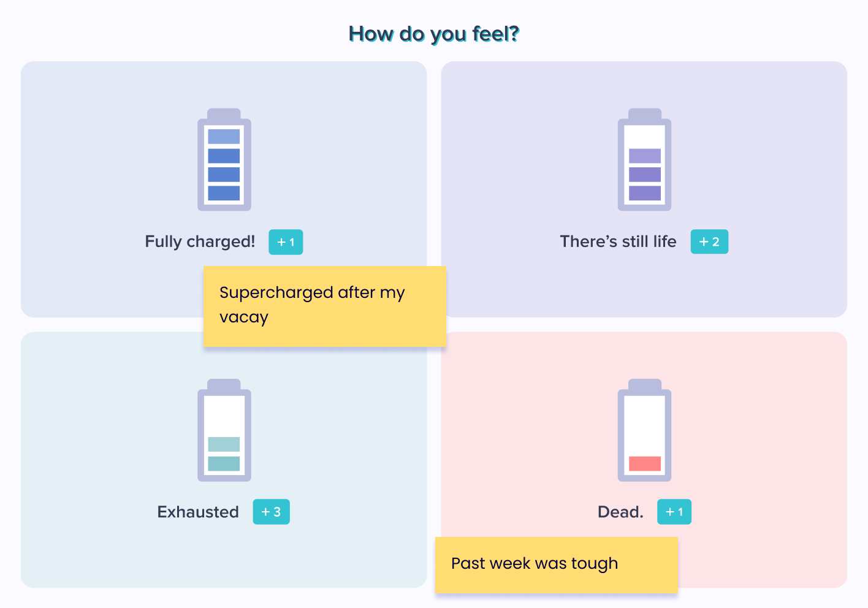
Task: Click the two-bar teal battery icon
Action: point(224,430)
